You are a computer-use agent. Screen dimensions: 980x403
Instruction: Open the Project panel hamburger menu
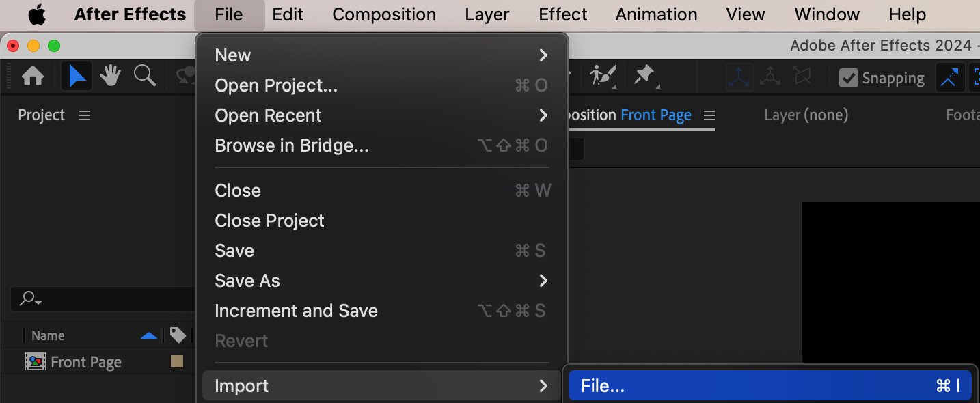point(85,115)
